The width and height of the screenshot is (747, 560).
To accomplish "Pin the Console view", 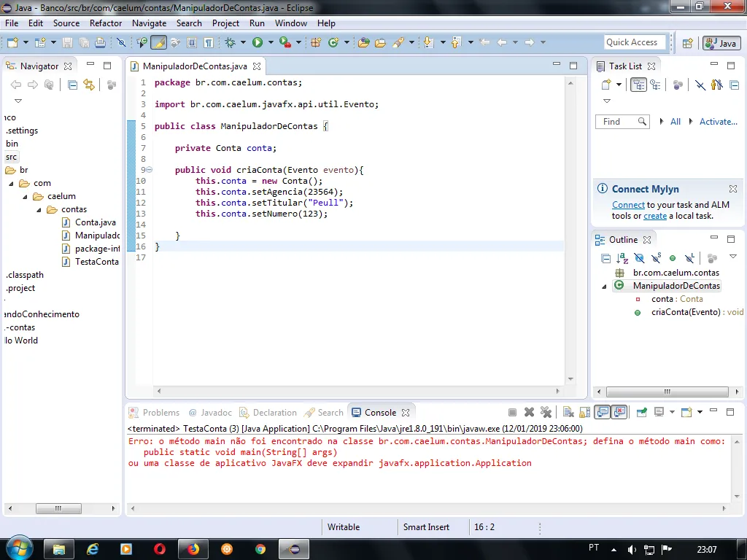I will pos(641,413).
